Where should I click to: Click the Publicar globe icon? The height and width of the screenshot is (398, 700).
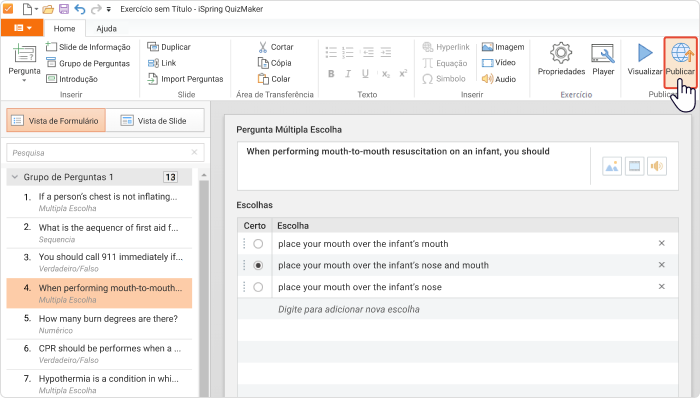[x=680, y=53]
